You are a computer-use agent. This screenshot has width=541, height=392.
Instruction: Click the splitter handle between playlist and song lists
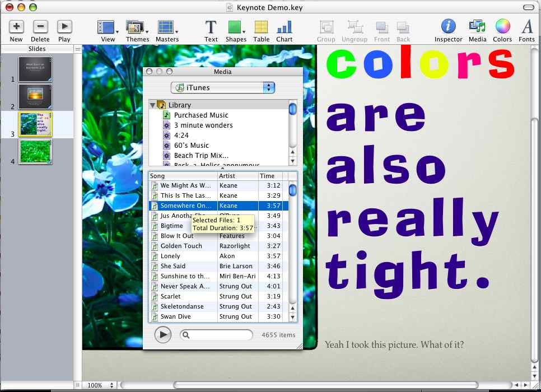[222, 169]
